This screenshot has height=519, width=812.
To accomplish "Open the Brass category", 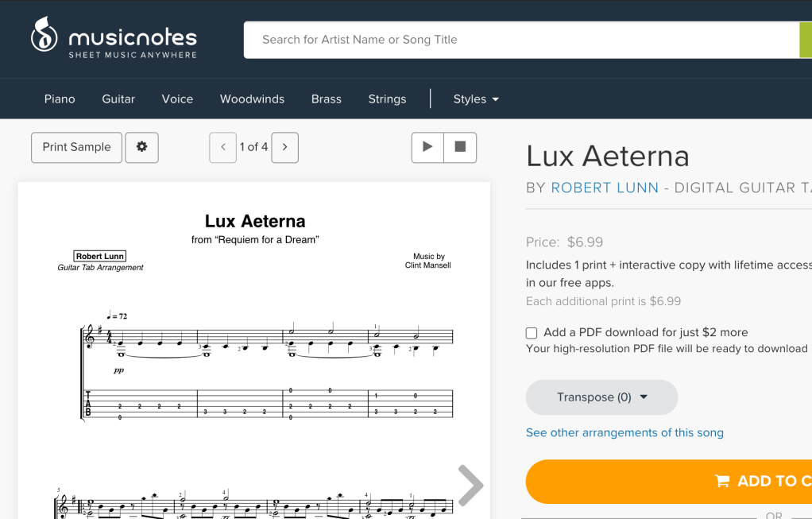I will [326, 99].
